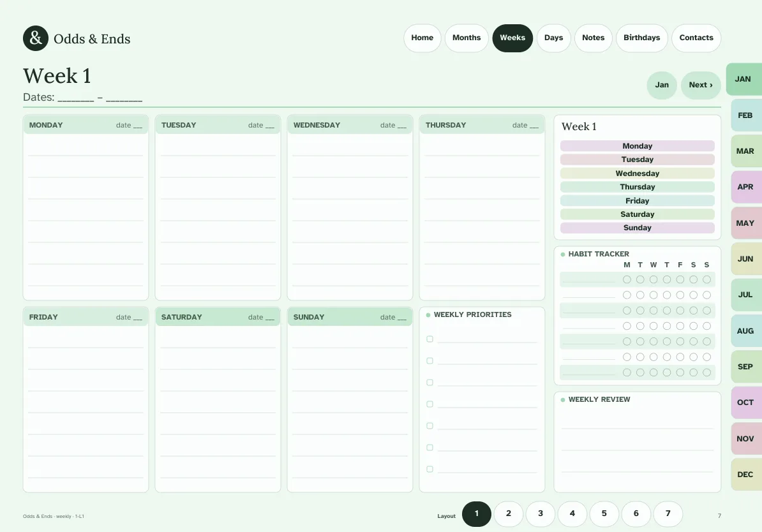Mark first habit row's Wednesday circle
Image resolution: width=762 pixels, height=532 pixels.
[x=654, y=279]
